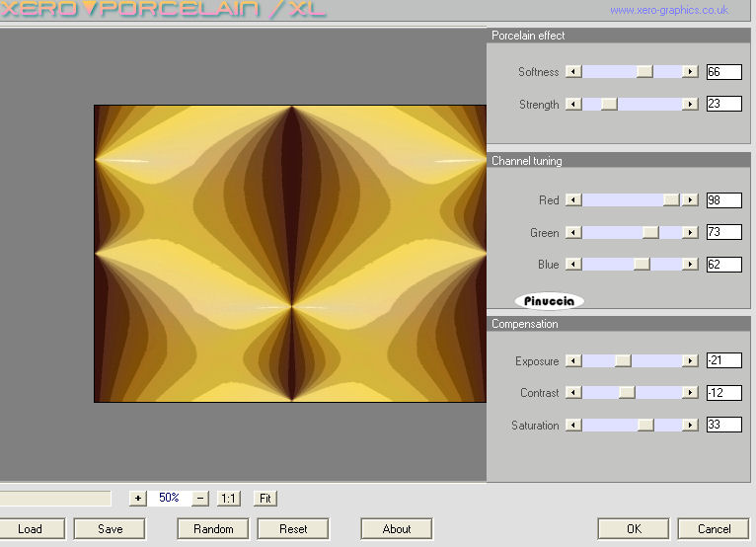The image size is (756, 547).
Task: Click the preview image thumbnail
Action: [290, 254]
